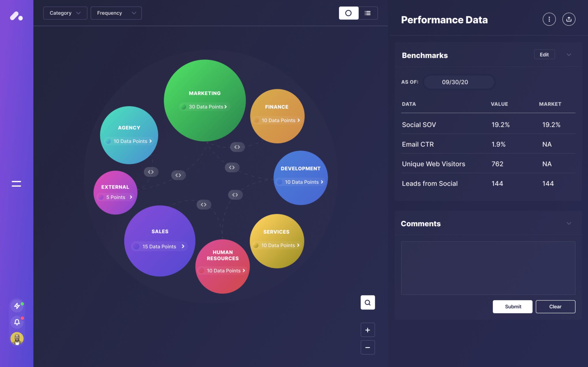Screen dimensions: 588x367
Task: Collapse the Comments section chevron
Action: [x=569, y=223]
